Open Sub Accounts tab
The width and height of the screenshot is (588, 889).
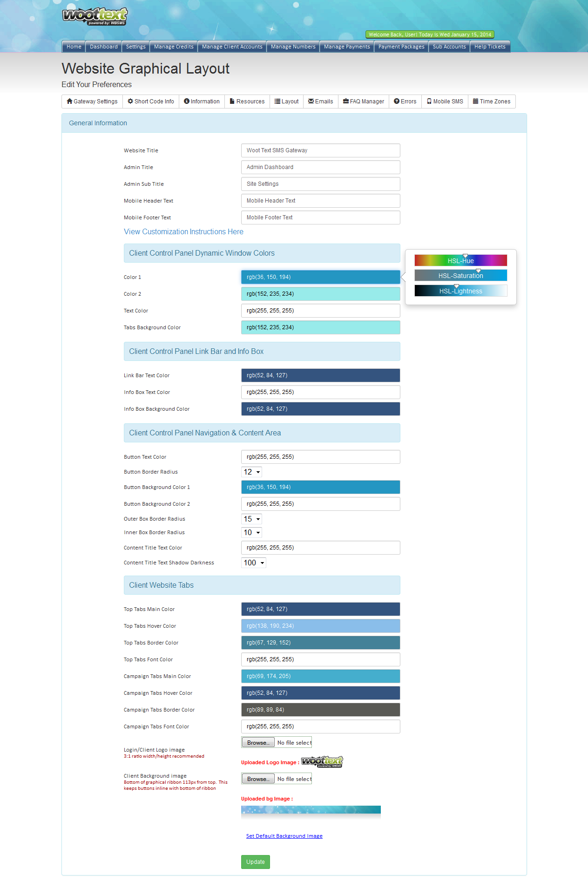[449, 47]
